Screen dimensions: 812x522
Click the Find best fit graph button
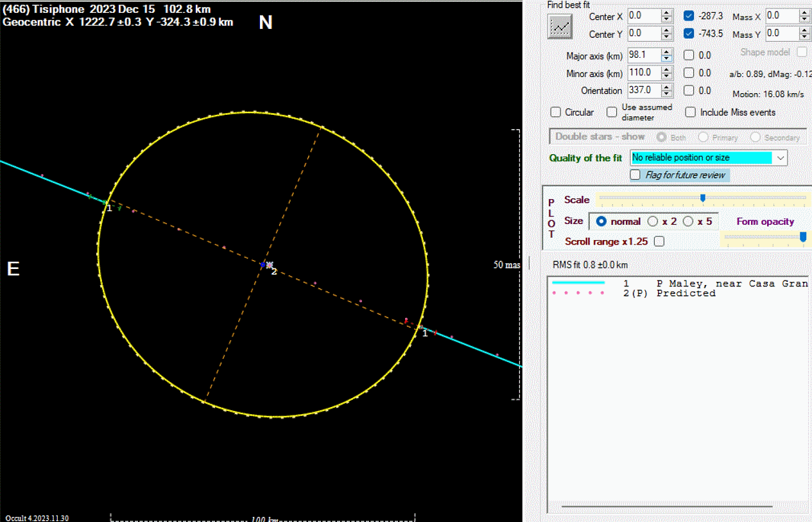coord(560,26)
